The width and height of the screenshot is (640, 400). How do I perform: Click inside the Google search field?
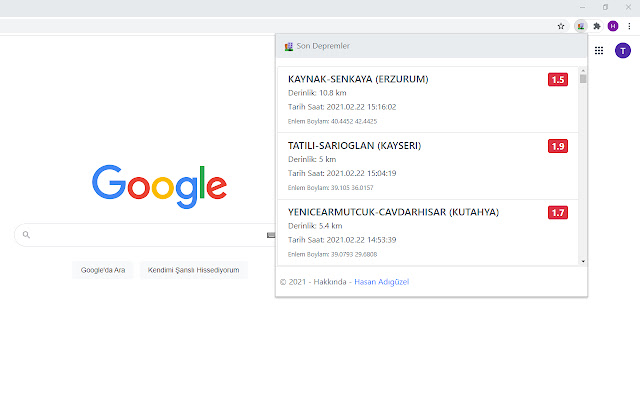145,235
